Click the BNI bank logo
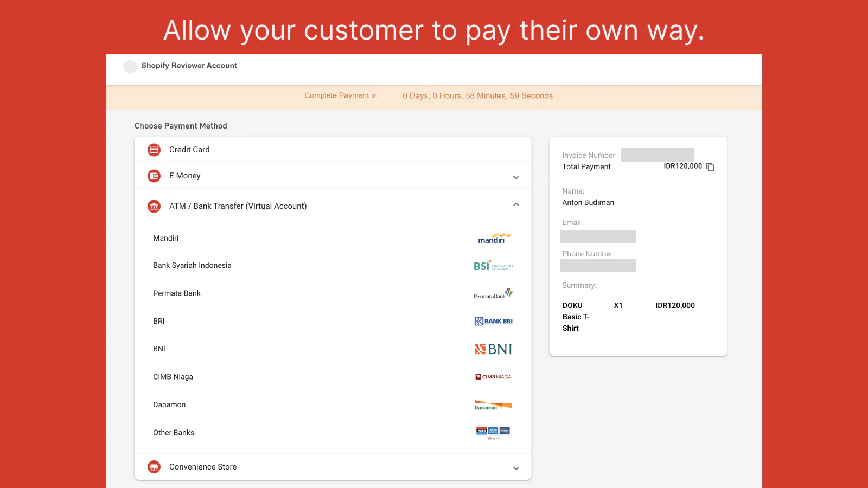 click(493, 349)
